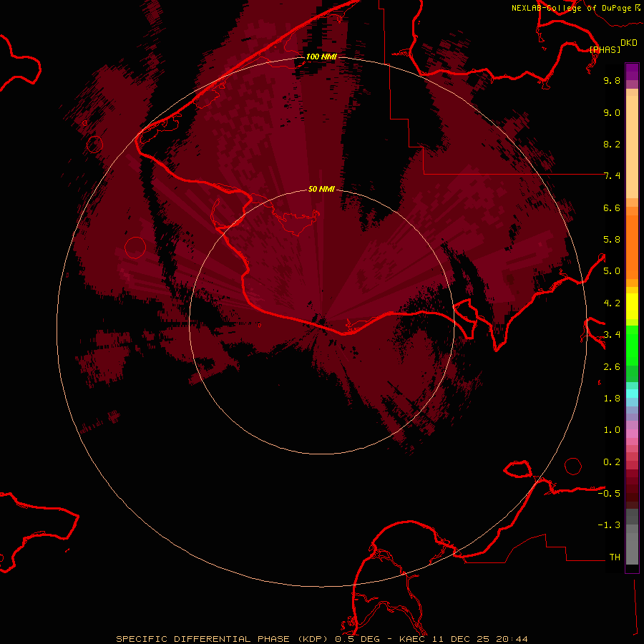Click the [PHAS] units label
The image size is (644, 644).
click(x=605, y=49)
